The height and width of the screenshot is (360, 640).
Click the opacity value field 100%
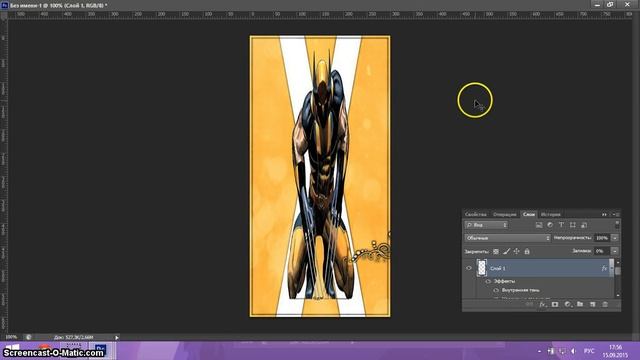(602, 238)
